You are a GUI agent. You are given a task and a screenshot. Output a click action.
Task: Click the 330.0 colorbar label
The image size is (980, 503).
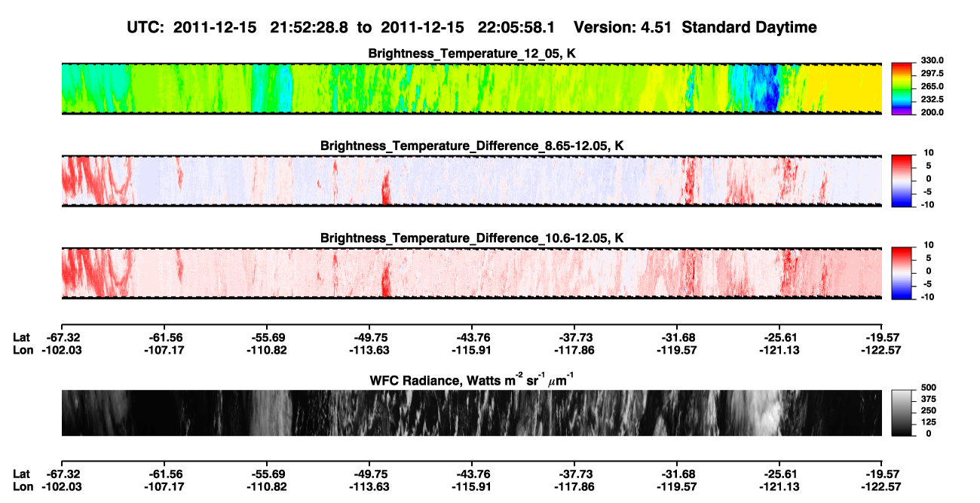tap(931, 60)
